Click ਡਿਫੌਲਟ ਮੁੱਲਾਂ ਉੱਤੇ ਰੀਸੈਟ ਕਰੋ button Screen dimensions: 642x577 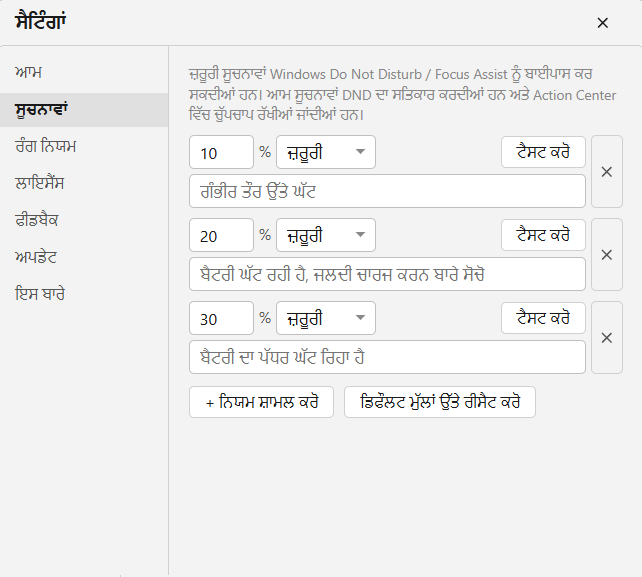pyautogui.click(x=440, y=402)
